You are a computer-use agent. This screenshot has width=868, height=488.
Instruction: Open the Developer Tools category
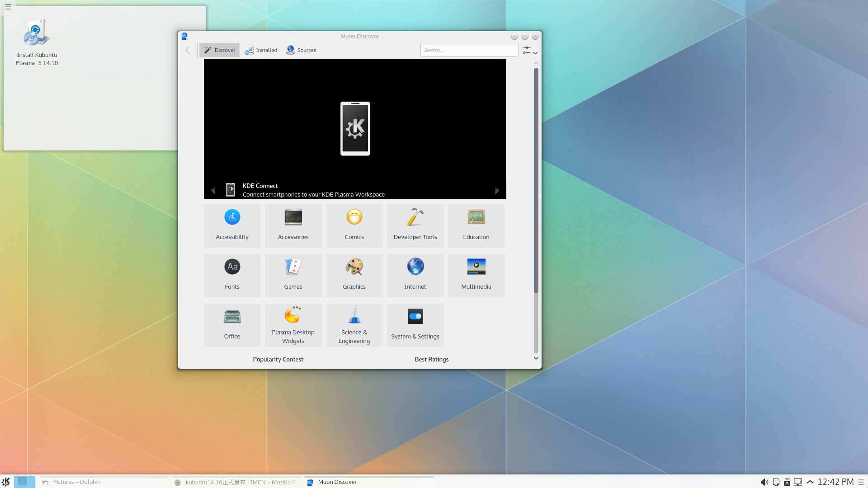point(415,225)
